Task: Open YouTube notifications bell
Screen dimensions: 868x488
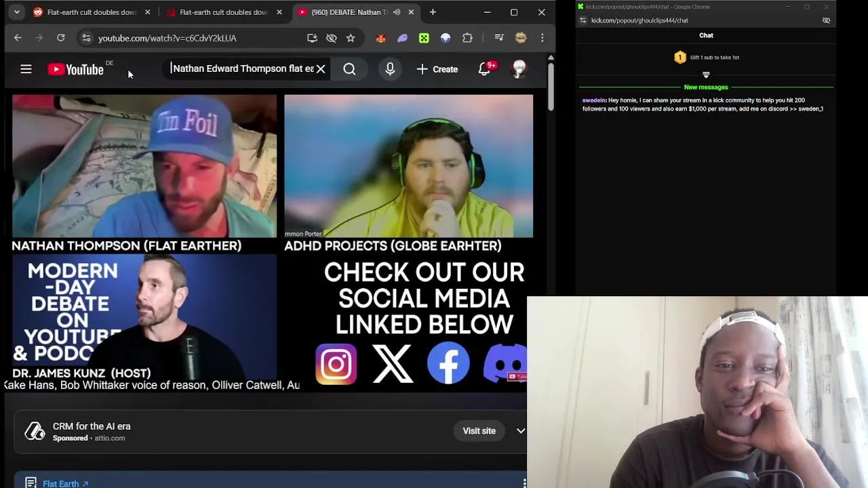Action: (x=484, y=69)
